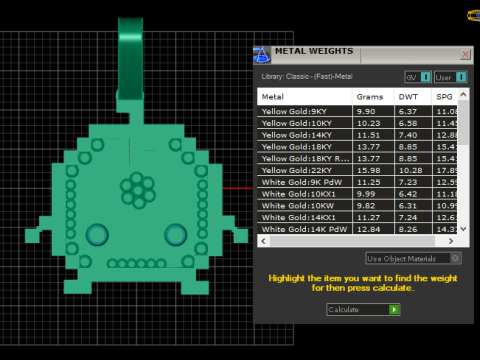This screenshot has width=480, height=360.
Task: Click the Calculate button
Action: tap(363, 310)
